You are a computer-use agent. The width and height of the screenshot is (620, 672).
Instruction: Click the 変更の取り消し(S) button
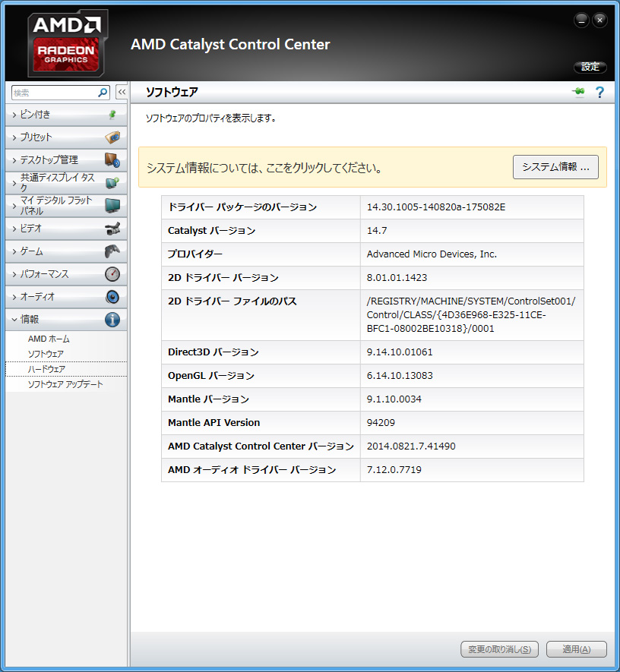(x=499, y=649)
